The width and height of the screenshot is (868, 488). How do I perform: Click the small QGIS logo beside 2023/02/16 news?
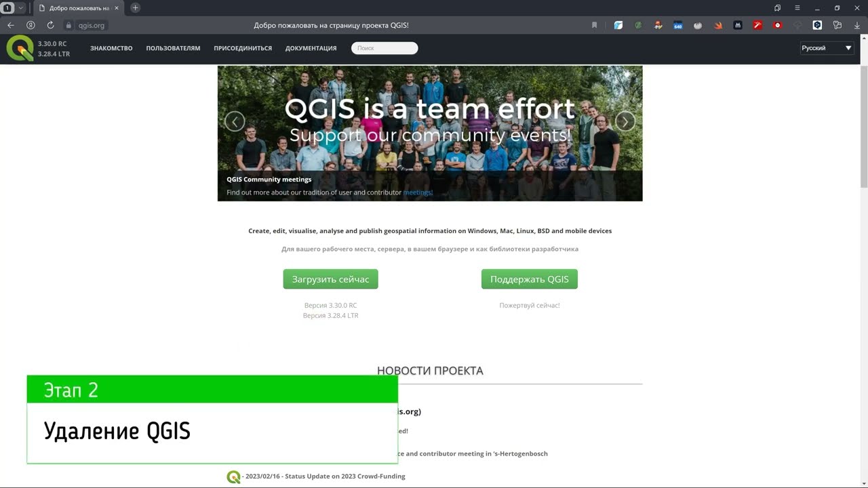(x=233, y=476)
